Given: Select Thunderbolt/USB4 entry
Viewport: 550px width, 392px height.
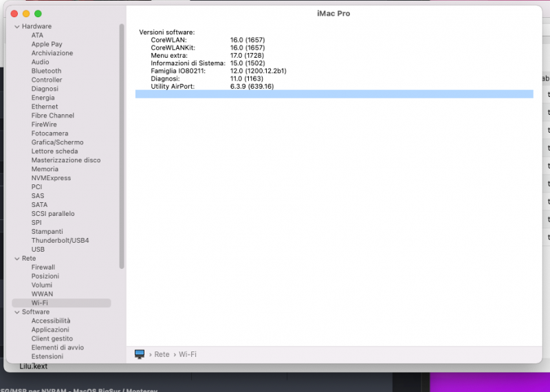Looking at the screenshot, I should [x=60, y=241].
